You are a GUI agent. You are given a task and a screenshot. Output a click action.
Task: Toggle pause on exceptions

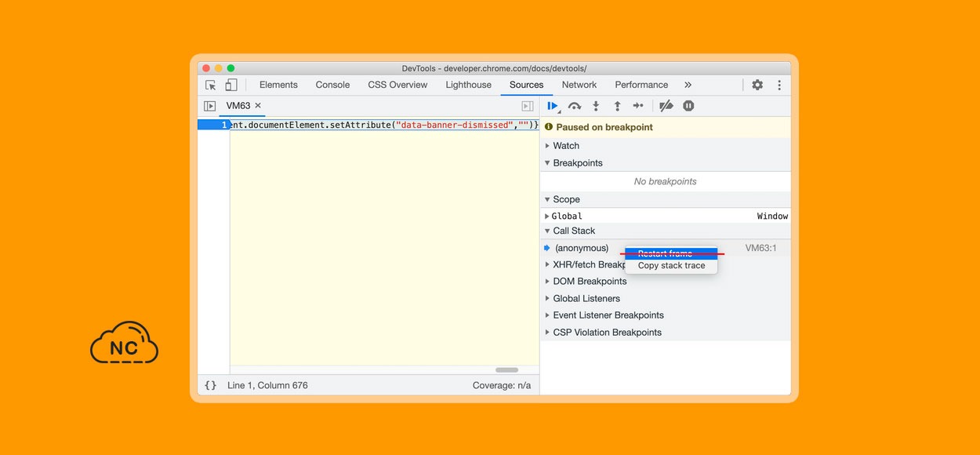[x=688, y=106]
